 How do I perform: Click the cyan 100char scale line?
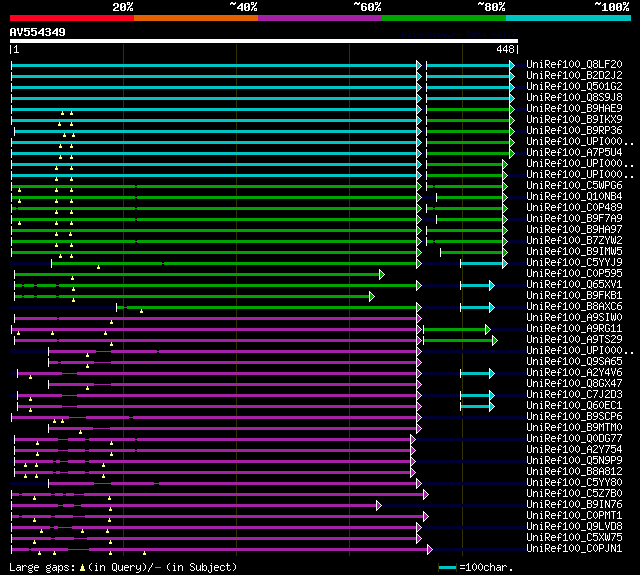448,567
